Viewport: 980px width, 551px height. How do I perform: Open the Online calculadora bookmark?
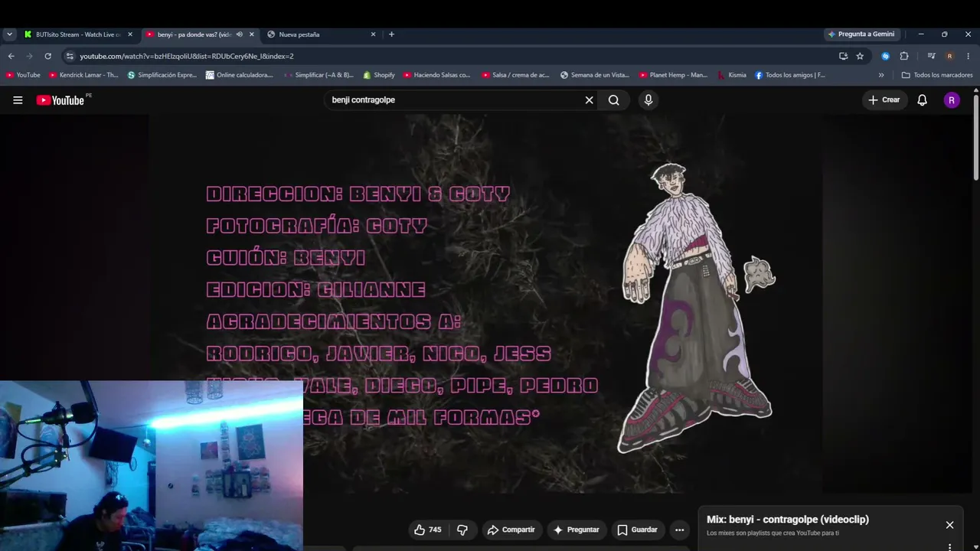(x=240, y=75)
